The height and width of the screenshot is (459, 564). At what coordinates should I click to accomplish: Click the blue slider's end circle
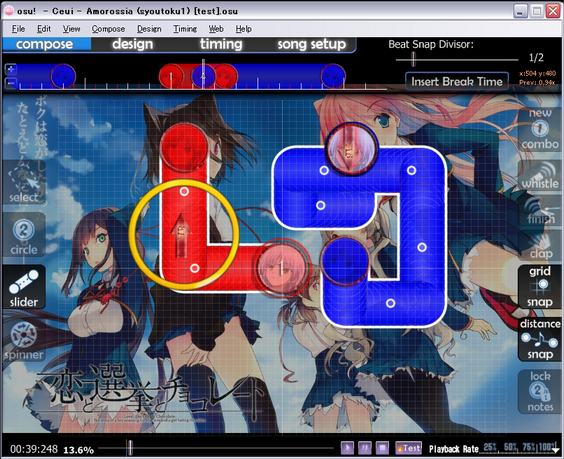(x=346, y=262)
